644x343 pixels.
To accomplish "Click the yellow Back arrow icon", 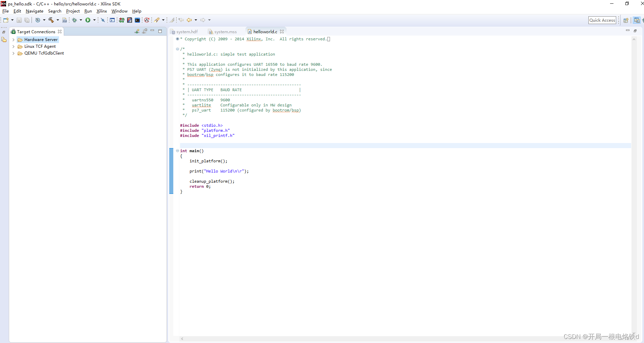I will tap(189, 20).
